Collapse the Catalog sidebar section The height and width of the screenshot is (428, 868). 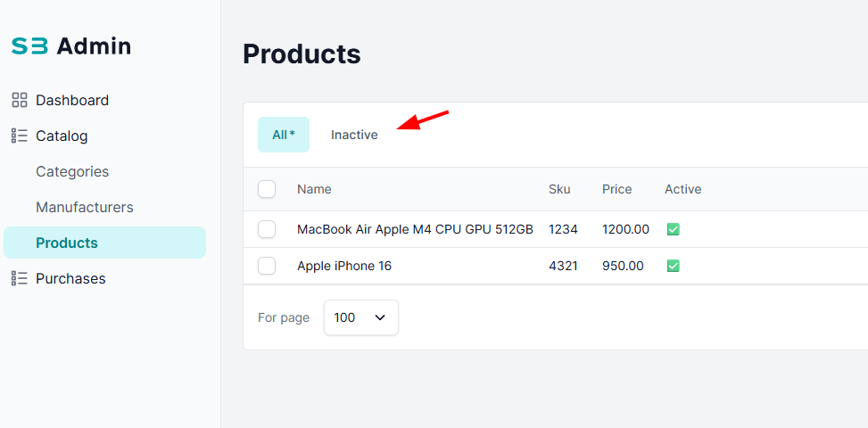pos(62,136)
